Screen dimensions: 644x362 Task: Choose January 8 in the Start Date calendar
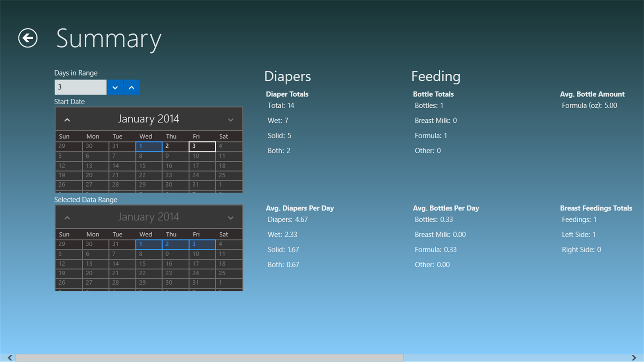[x=149, y=156]
